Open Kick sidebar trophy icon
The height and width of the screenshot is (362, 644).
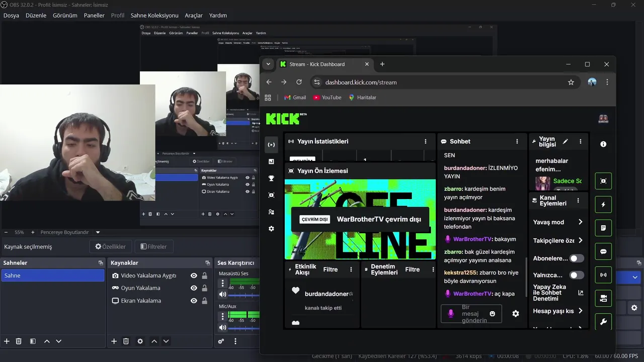(x=271, y=178)
